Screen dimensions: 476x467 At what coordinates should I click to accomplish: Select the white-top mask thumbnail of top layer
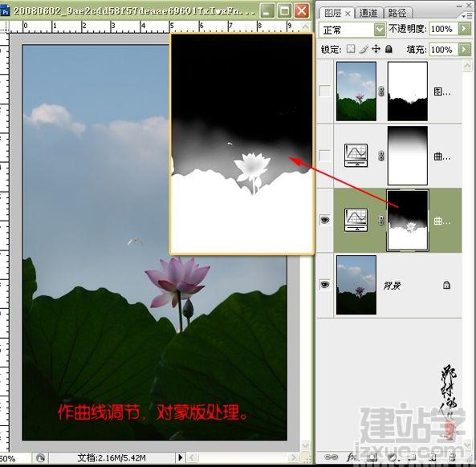(408, 91)
